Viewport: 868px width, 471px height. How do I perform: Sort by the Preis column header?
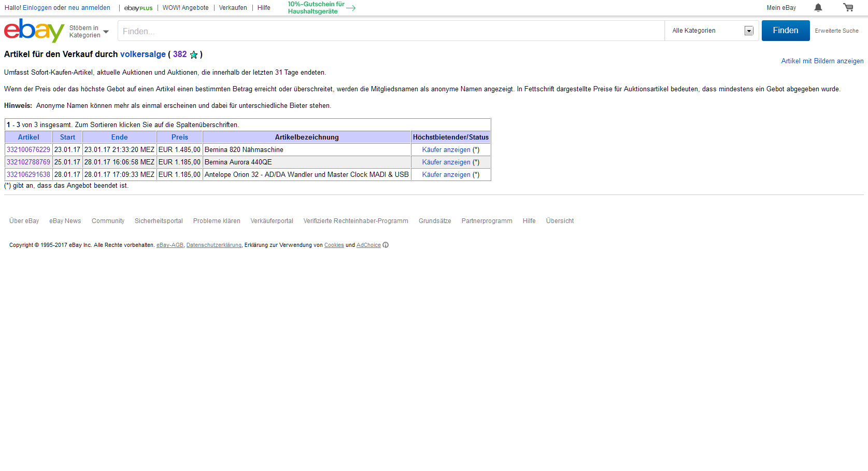point(180,137)
